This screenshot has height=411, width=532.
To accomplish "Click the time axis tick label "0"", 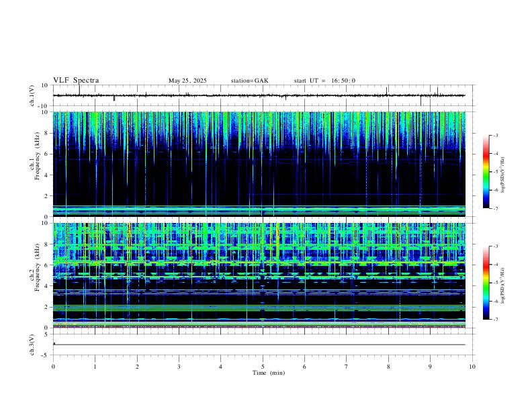I will (x=53, y=367).
